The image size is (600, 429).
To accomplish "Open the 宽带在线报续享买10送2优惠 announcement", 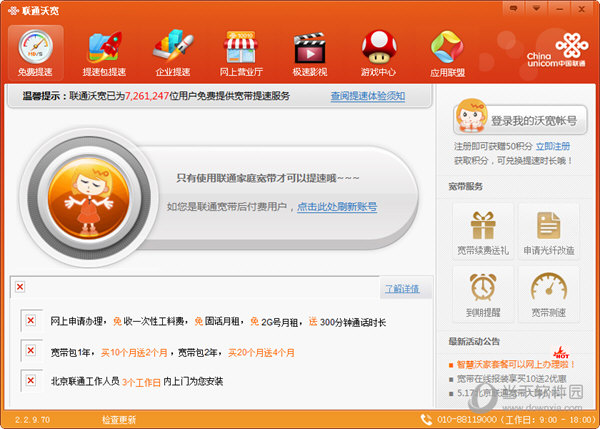I will [x=512, y=379].
